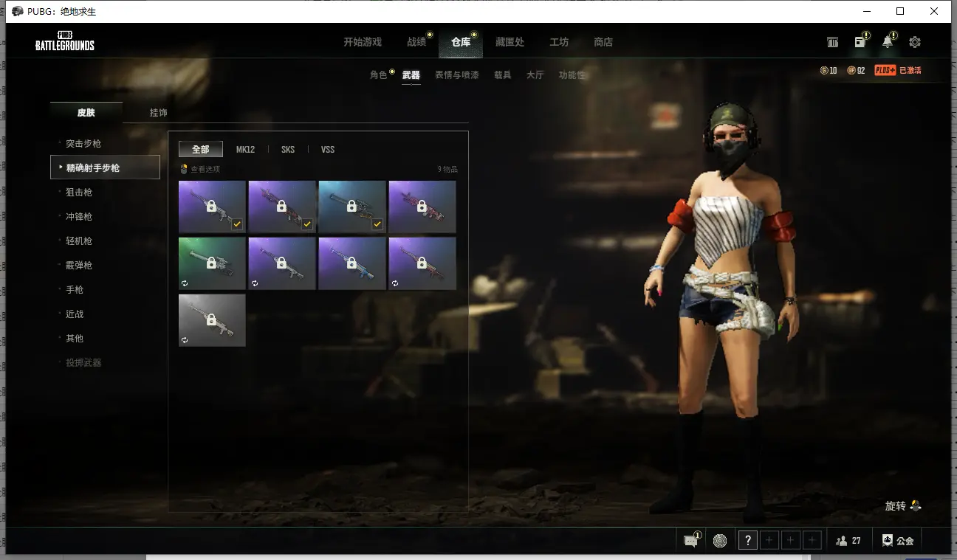Open the friends list showing 27
Screen dimensions: 957x560
click(848, 541)
